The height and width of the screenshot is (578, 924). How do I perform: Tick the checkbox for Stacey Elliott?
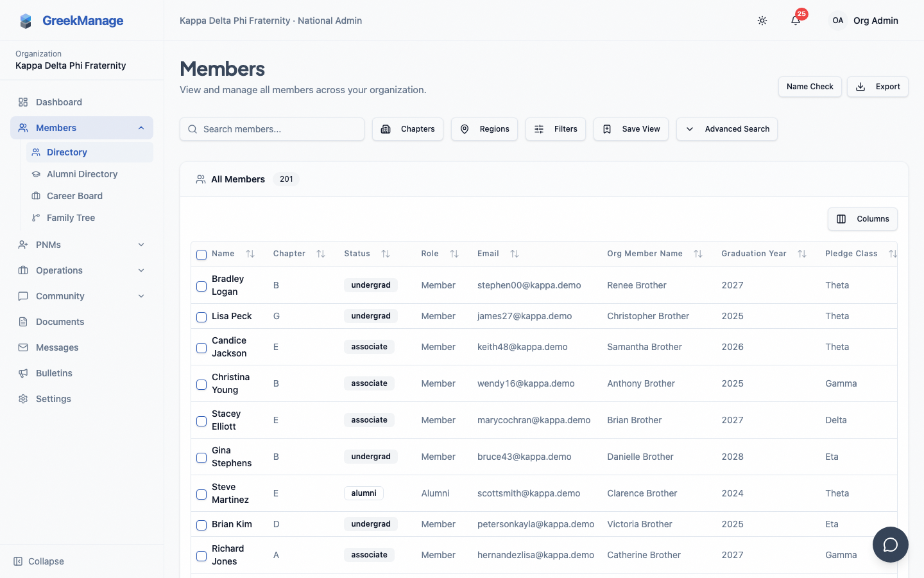coord(201,421)
